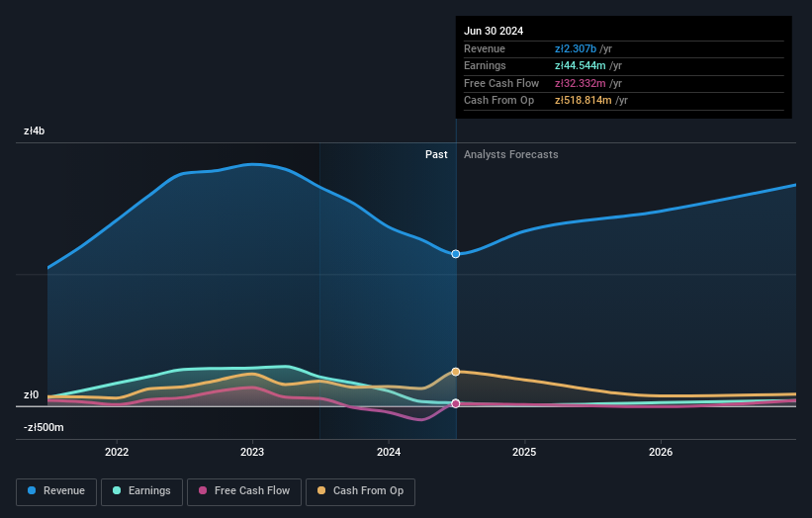Image resolution: width=812 pixels, height=518 pixels.
Task: Click the Free Cash Flow row label in tooltip
Action: point(501,83)
